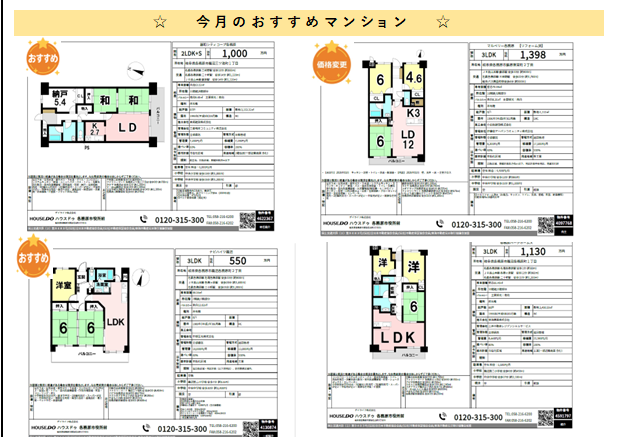Click the おすすめ badge on the 2LDK+S listing
Viewport: 617px width, 437px height.
(x=43, y=58)
